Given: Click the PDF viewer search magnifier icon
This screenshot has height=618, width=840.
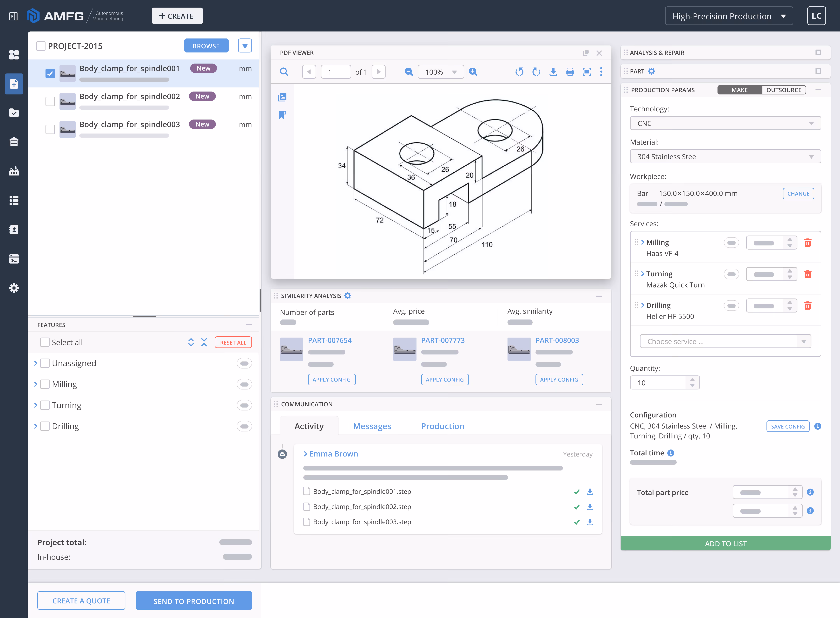Looking at the screenshot, I should point(284,72).
